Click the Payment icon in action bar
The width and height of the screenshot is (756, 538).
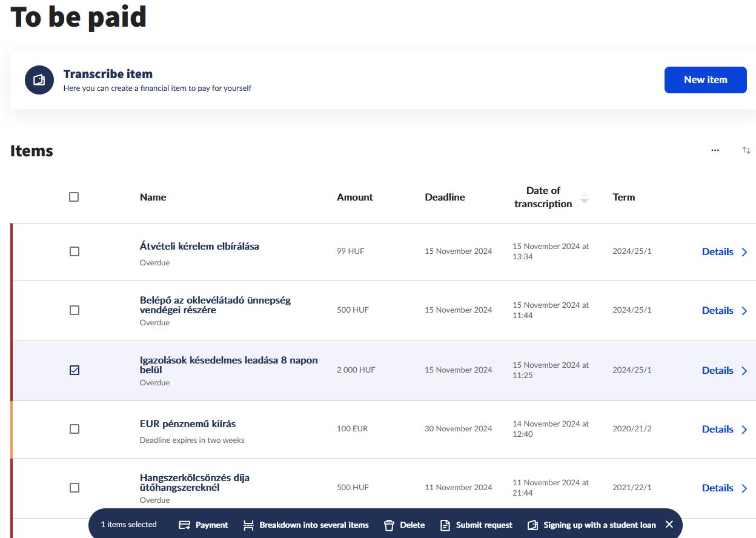coord(185,525)
